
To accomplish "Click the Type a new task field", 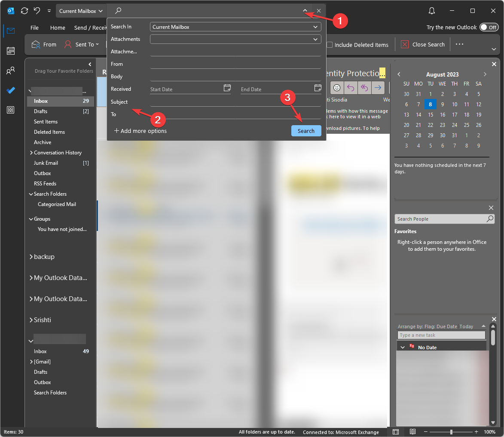I will pyautogui.click(x=441, y=335).
